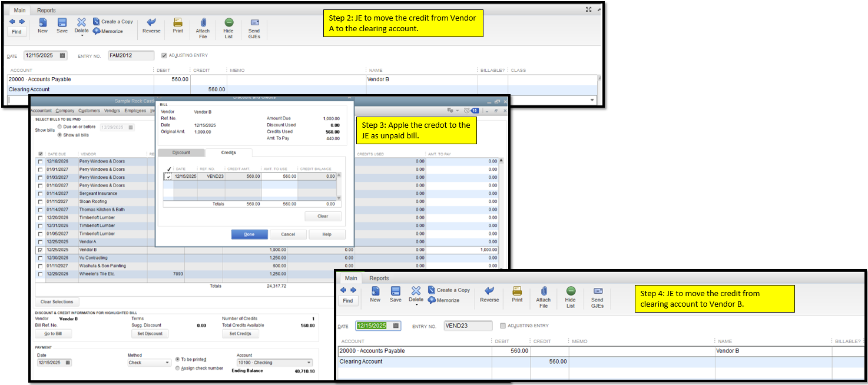Click New icon in VEND23 journal window
The width and height of the screenshot is (868, 385).
pos(375,291)
